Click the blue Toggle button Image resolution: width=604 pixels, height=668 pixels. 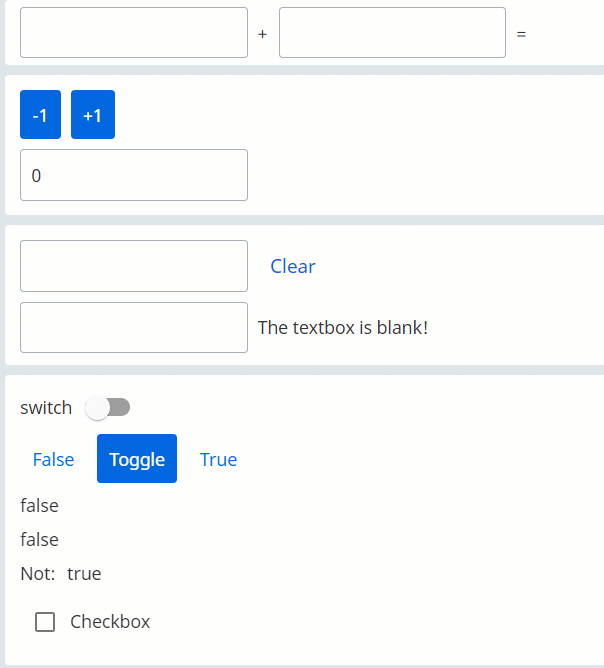click(x=137, y=458)
